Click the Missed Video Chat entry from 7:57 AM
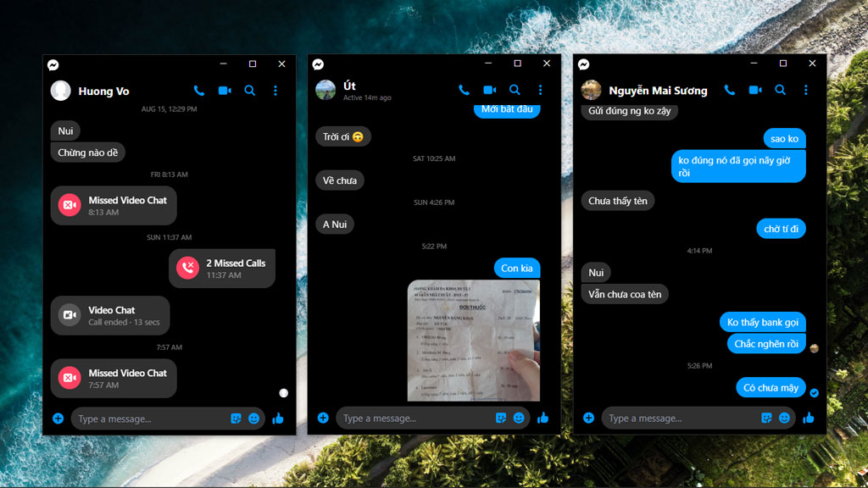 tap(113, 377)
